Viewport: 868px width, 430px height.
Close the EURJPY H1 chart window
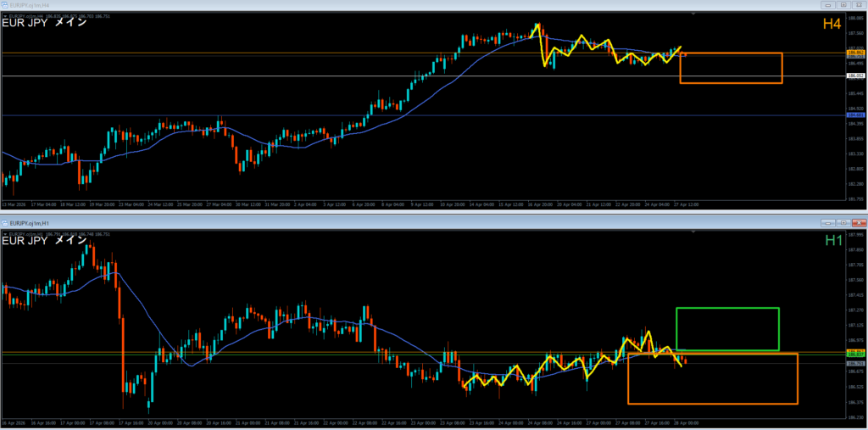point(859,223)
